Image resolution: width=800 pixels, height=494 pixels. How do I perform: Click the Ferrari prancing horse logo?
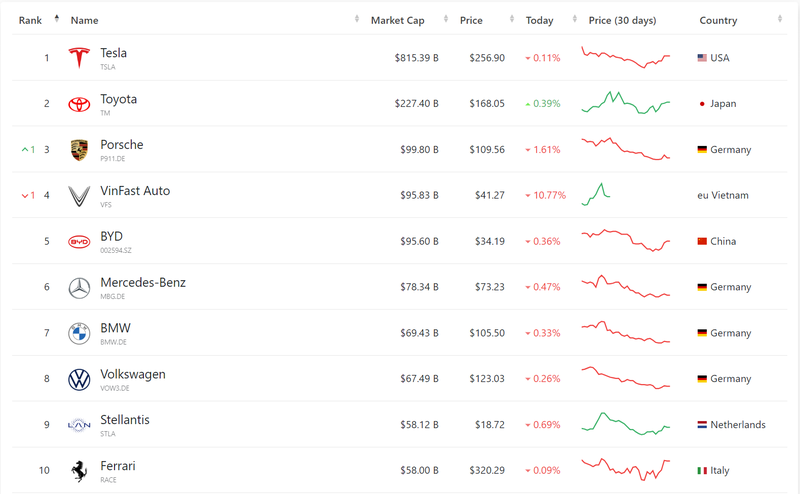[x=79, y=471]
